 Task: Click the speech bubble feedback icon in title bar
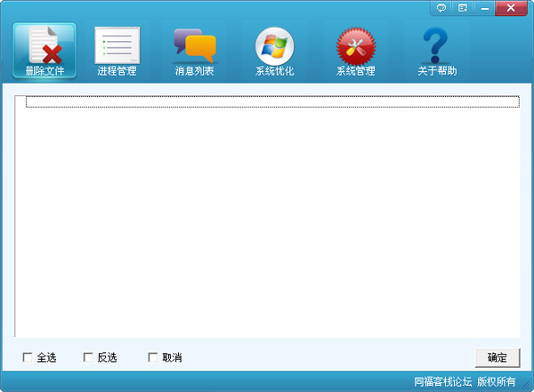pyautogui.click(x=441, y=8)
